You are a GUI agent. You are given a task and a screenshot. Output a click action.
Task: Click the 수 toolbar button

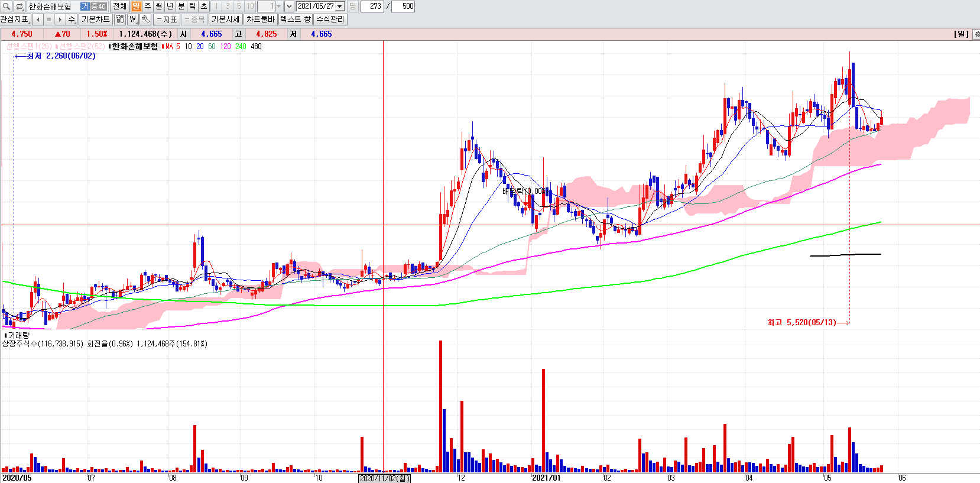pyautogui.click(x=72, y=20)
